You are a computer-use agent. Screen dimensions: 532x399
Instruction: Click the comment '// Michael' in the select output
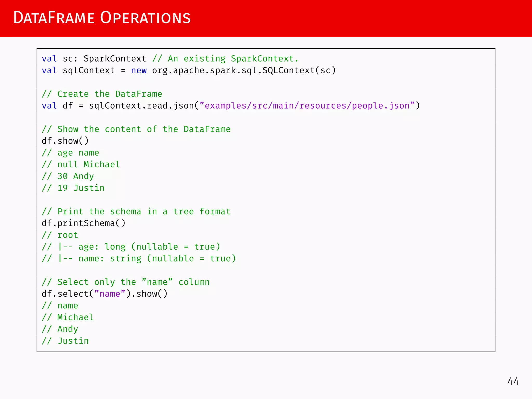[x=68, y=317]
